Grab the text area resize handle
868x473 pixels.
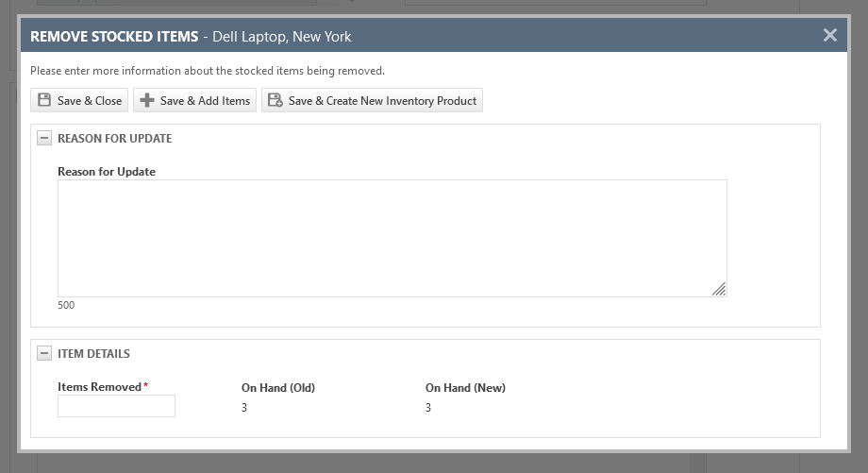click(719, 289)
